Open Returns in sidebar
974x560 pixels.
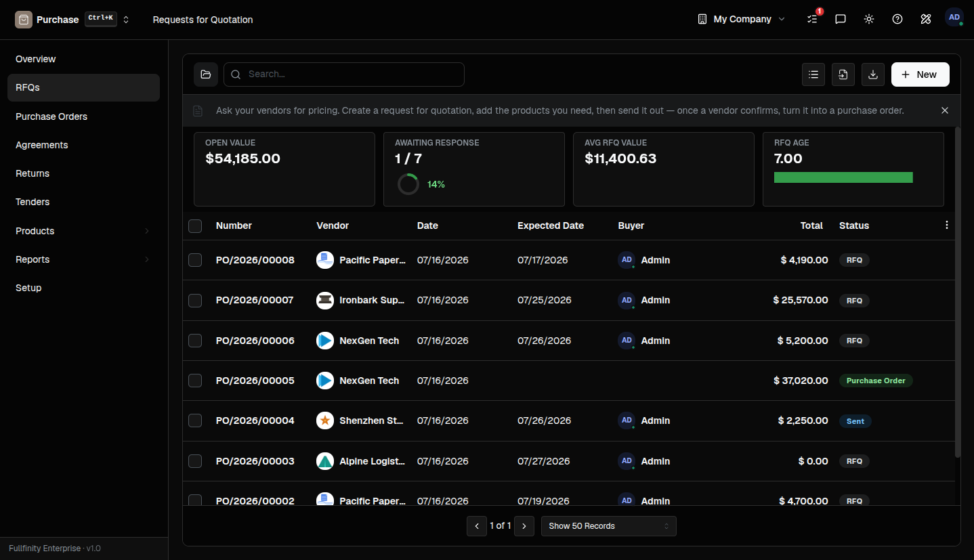point(83,173)
